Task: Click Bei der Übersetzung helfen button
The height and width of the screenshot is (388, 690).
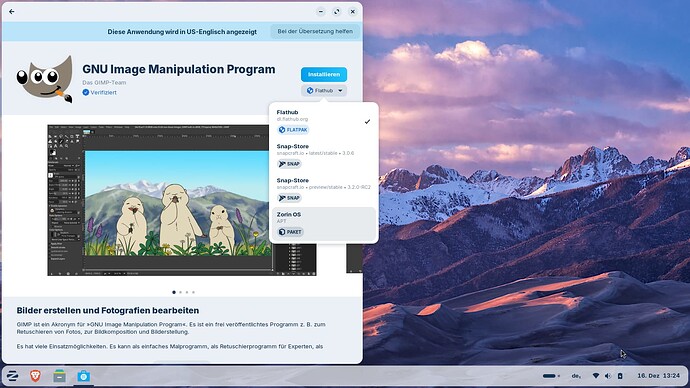Action: 315,31
